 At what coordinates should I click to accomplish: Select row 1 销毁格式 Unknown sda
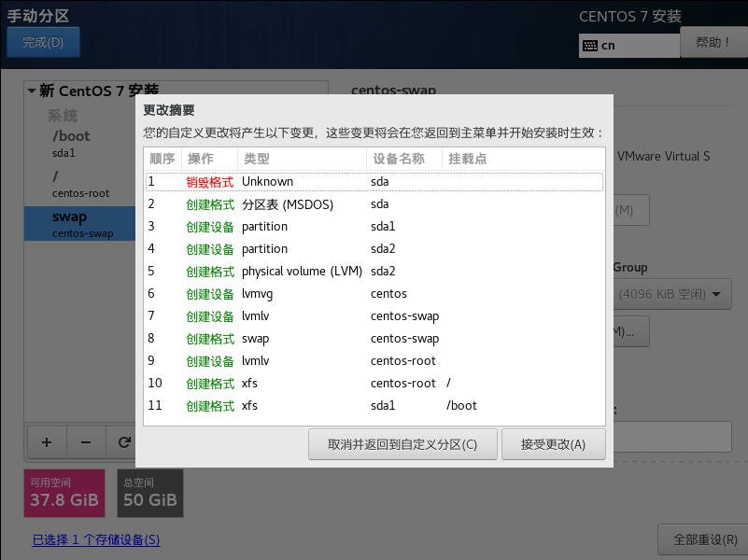[x=374, y=182]
